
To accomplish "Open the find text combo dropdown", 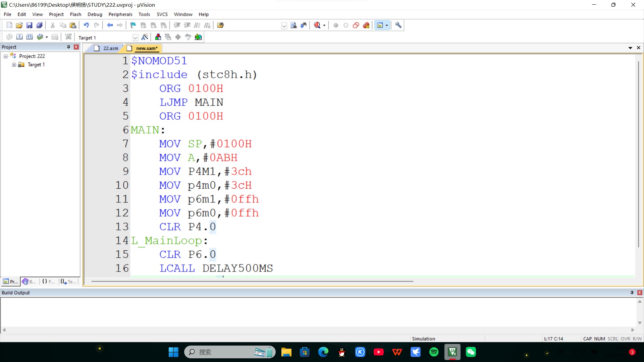I will pos(284,26).
